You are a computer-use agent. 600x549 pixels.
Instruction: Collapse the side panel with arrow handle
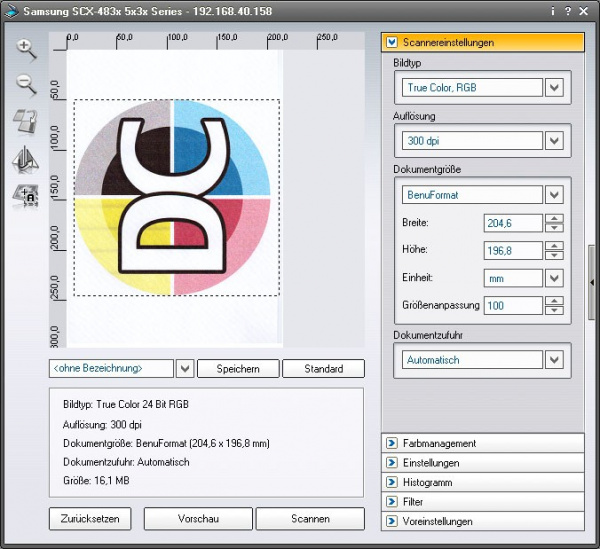pyautogui.click(x=593, y=283)
